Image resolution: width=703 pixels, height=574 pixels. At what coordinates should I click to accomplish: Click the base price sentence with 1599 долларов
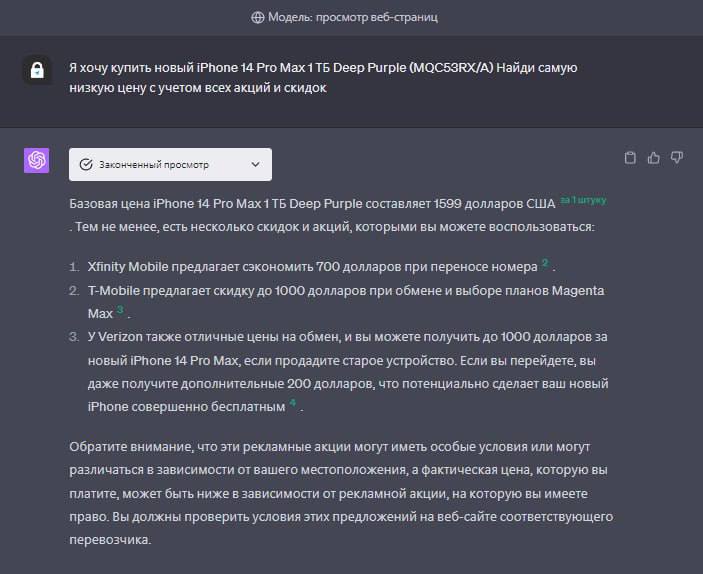coord(338,215)
